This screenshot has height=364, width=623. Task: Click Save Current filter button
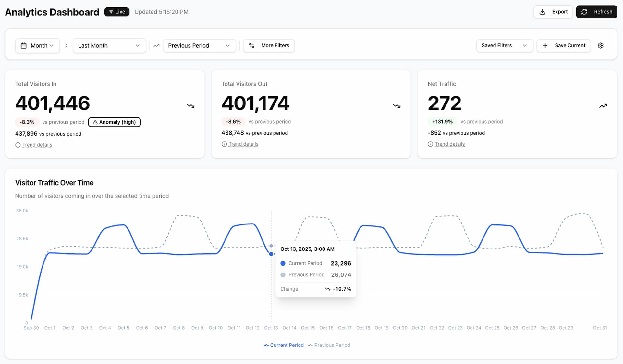coord(564,46)
